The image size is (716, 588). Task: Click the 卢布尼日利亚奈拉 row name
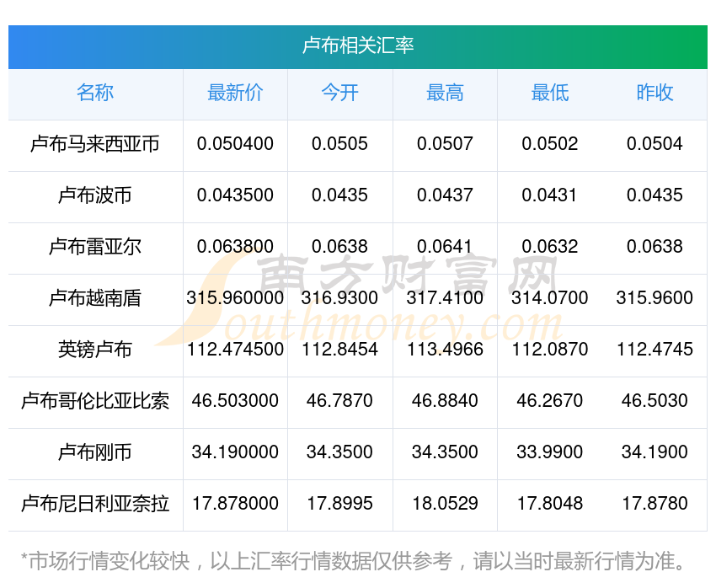95,504
